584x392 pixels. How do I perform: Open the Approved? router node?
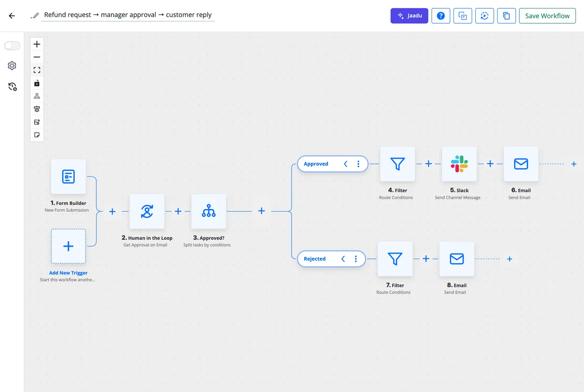click(209, 211)
